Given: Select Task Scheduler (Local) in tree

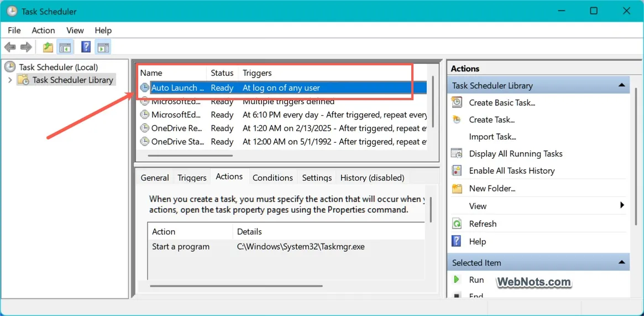Looking at the screenshot, I should click(59, 67).
